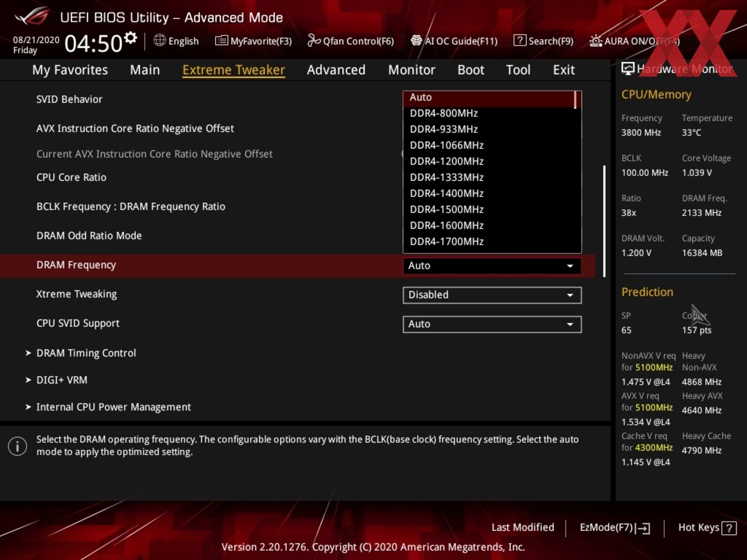Open the Exit tab
The width and height of the screenshot is (747, 560).
pyautogui.click(x=564, y=70)
